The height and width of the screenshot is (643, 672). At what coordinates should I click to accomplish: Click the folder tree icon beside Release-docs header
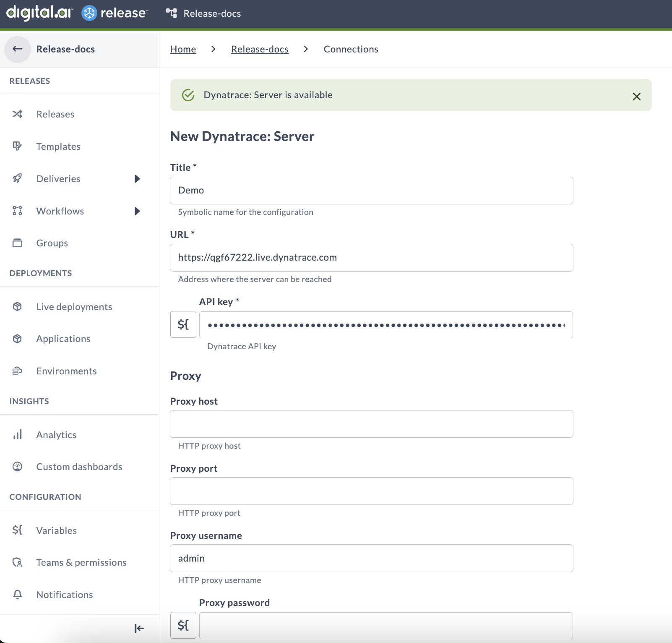171,13
